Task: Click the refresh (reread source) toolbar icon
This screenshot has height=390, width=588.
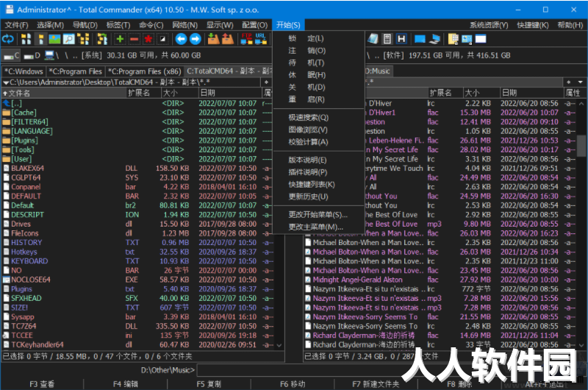Action: click(8, 39)
